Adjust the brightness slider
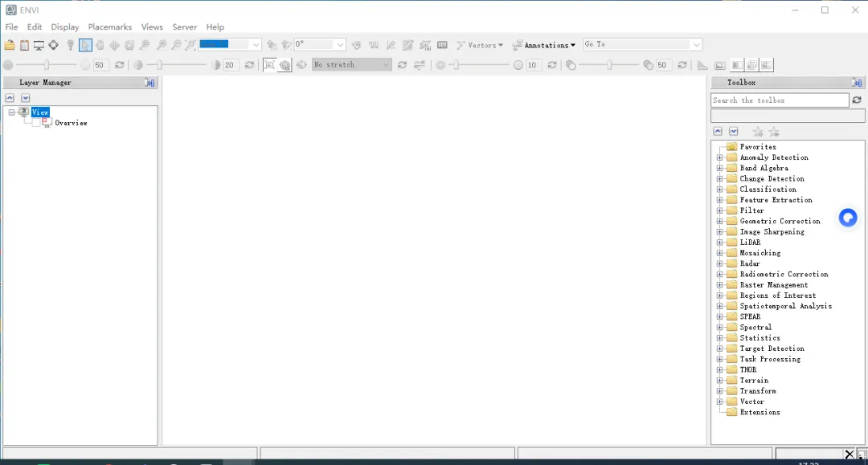The width and height of the screenshot is (868, 465). click(47, 65)
